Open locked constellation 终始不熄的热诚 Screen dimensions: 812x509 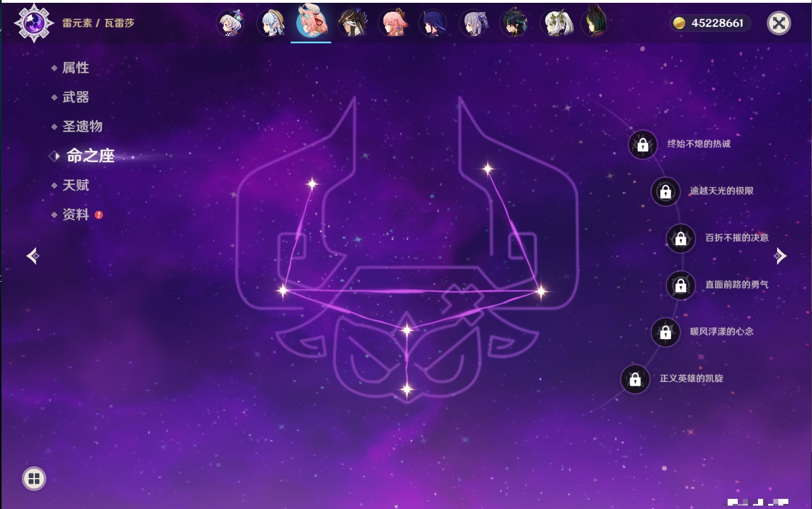(x=643, y=145)
